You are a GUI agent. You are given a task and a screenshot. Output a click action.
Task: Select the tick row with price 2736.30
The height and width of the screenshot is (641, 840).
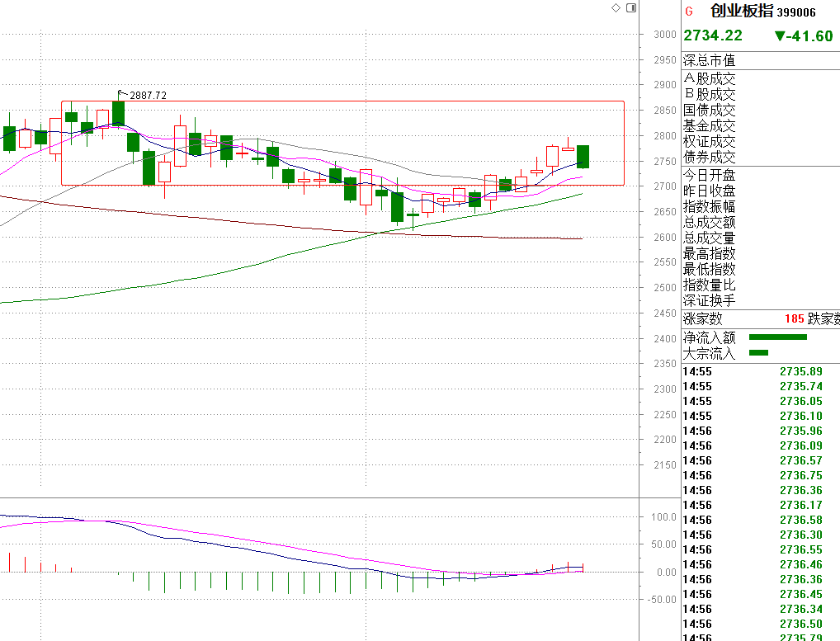coord(761,535)
